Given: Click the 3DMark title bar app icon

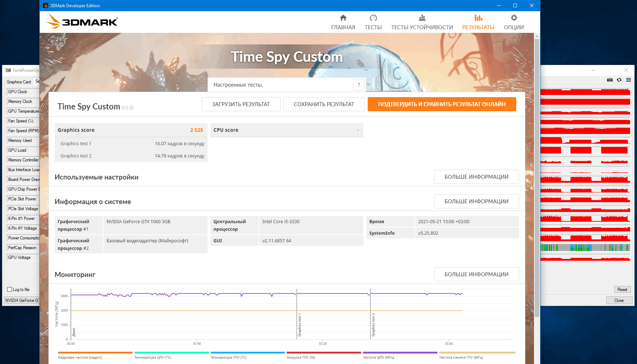Looking at the screenshot, I should [46, 5].
